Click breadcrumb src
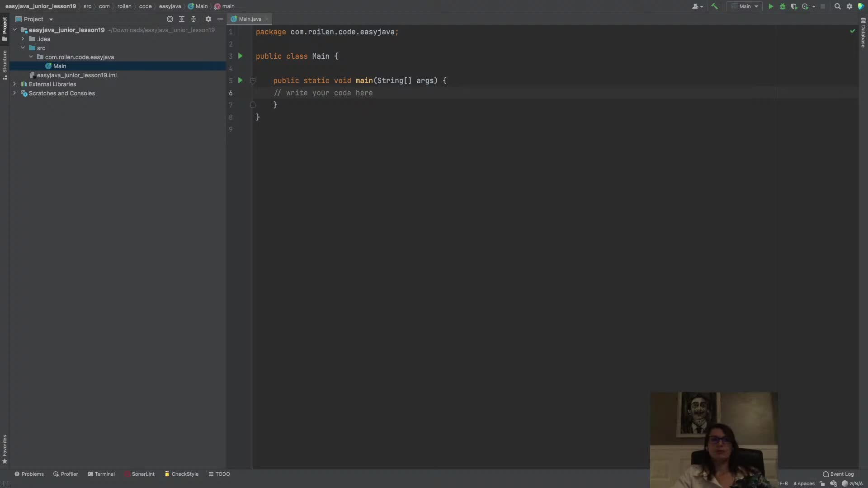Image resolution: width=868 pixels, height=488 pixels. click(x=87, y=6)
